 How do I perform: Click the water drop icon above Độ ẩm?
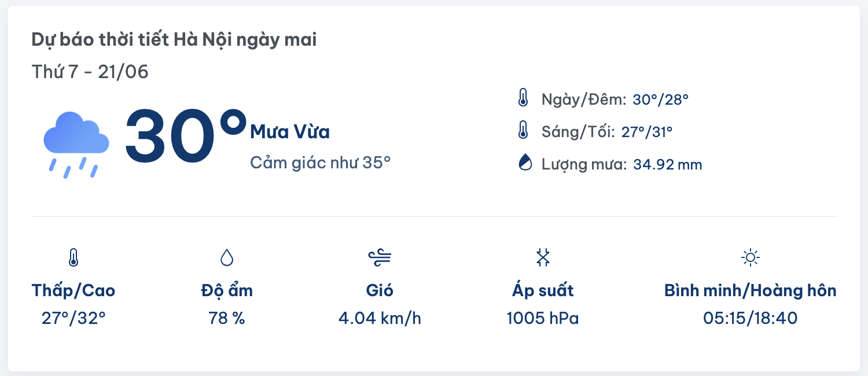pyautogui.click(x=227, y=257)
